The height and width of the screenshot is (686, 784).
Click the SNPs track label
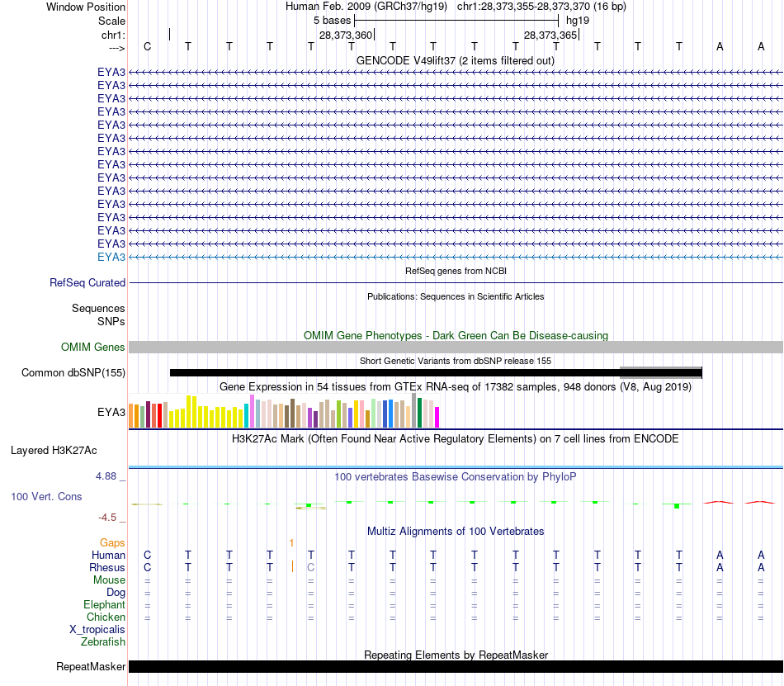111,321
